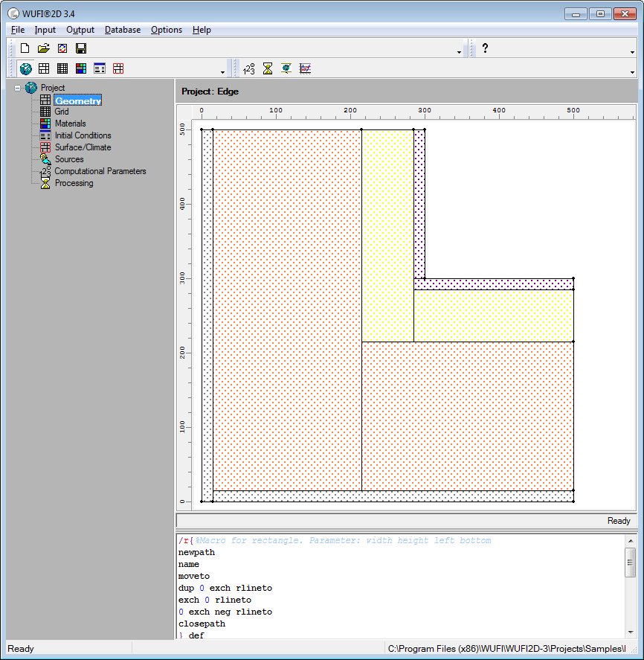This screenshot has height=660, width=644.
Task: Select Materials in the project tree
Action: [x=70, y=124]
